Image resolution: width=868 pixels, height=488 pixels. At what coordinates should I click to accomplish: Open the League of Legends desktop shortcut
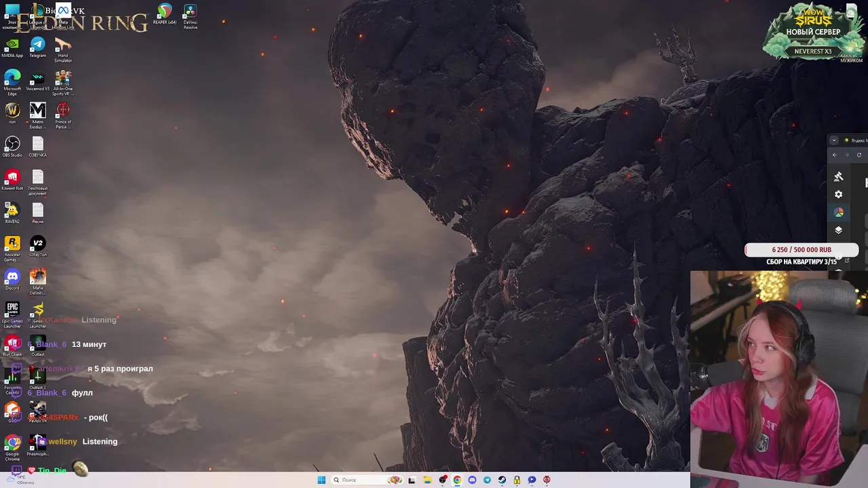pos(38,16)
